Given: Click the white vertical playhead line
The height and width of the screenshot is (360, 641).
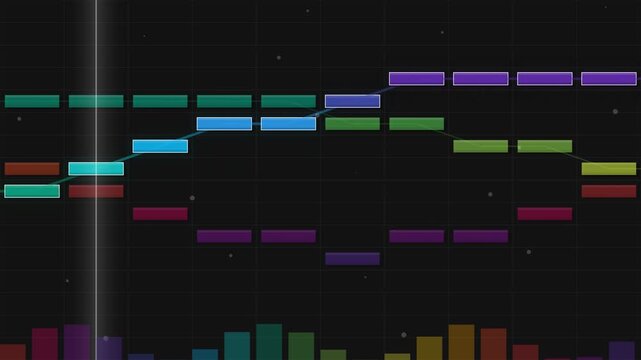Looking at the screenshot, I should click(96, 180).
